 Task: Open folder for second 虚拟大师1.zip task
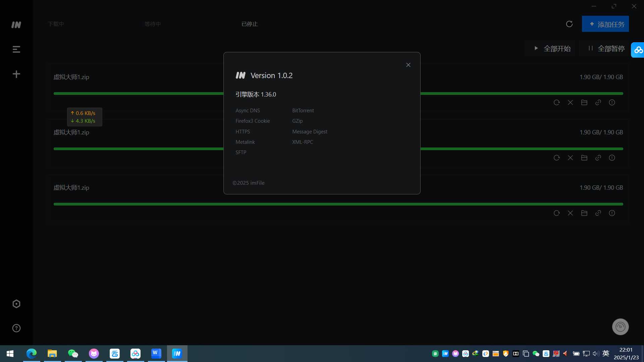click(584, 158)
